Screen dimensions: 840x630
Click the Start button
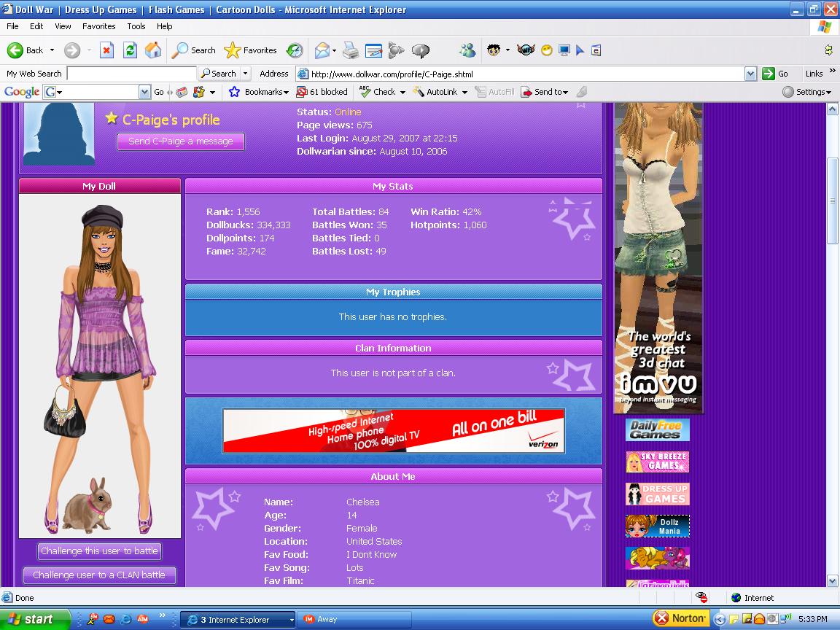tap(35, 619)
